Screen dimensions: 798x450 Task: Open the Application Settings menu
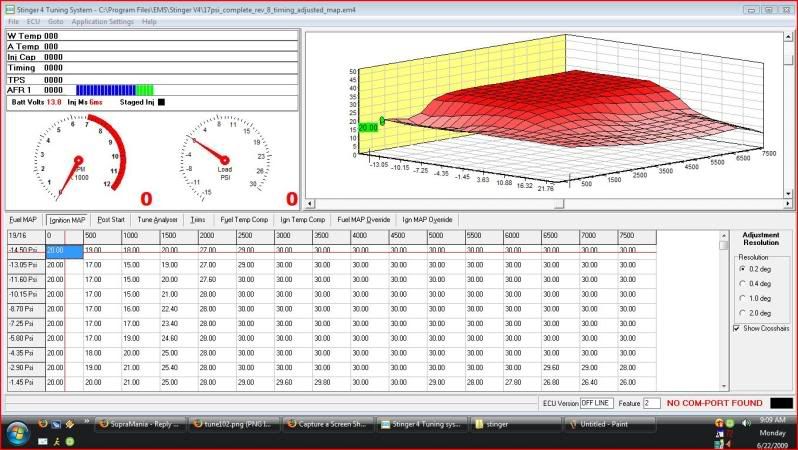tap(102, 21)
